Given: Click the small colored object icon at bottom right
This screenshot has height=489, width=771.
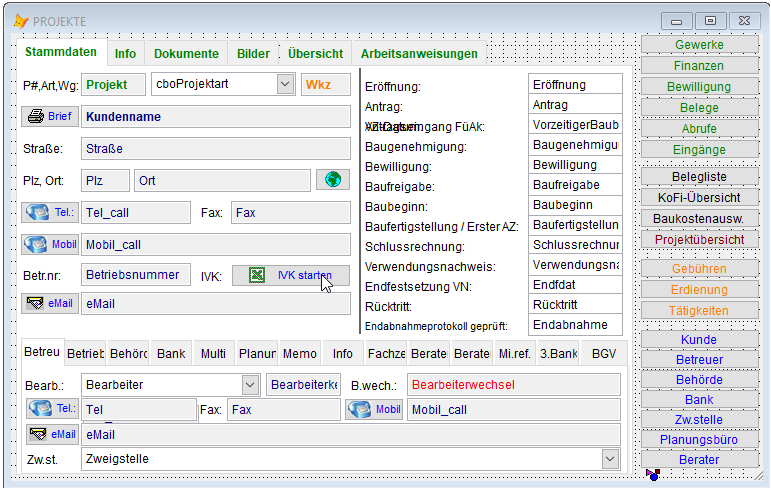Looking at the screenshot, I should click(x=653, y=475).
